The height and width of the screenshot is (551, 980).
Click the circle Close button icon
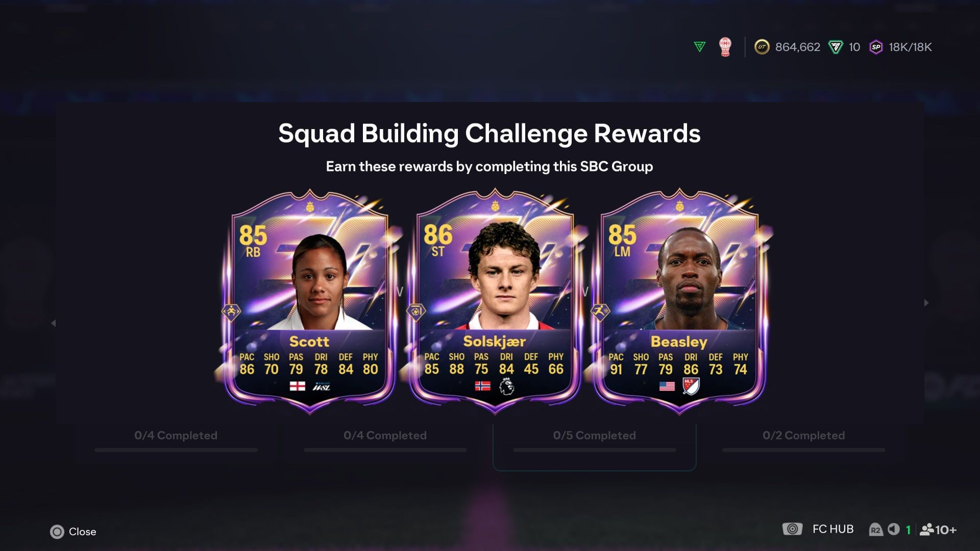click(x=57, y=532)
